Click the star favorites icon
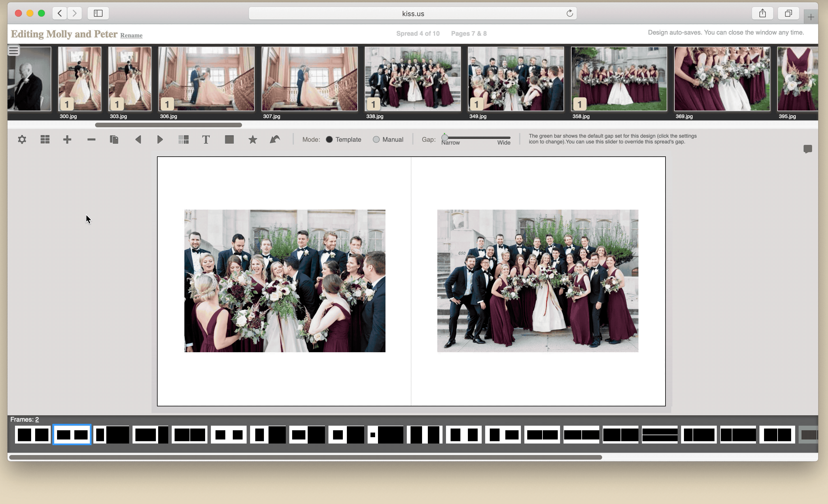 click(253, 139)
